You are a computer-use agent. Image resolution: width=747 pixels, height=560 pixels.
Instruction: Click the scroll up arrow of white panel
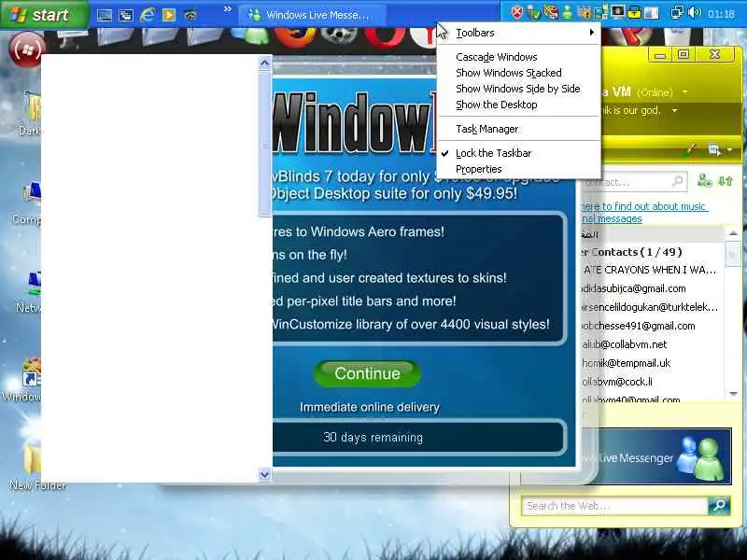click(265, 63)
